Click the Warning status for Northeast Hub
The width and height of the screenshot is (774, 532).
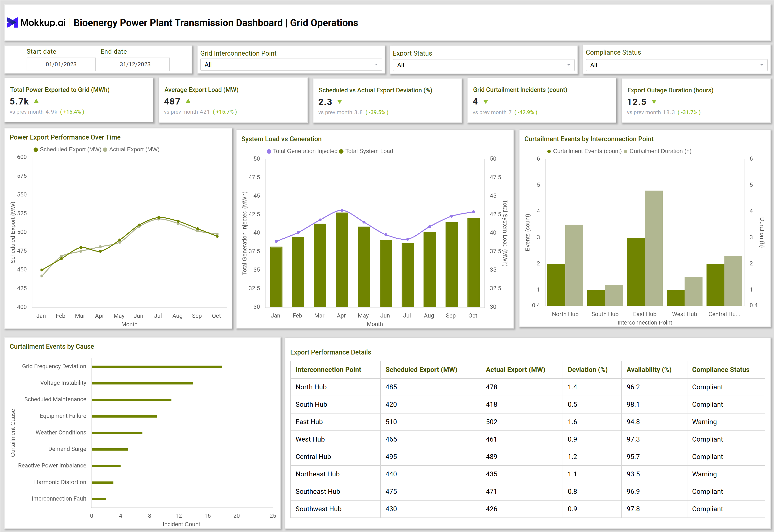[x=704, y=474]
